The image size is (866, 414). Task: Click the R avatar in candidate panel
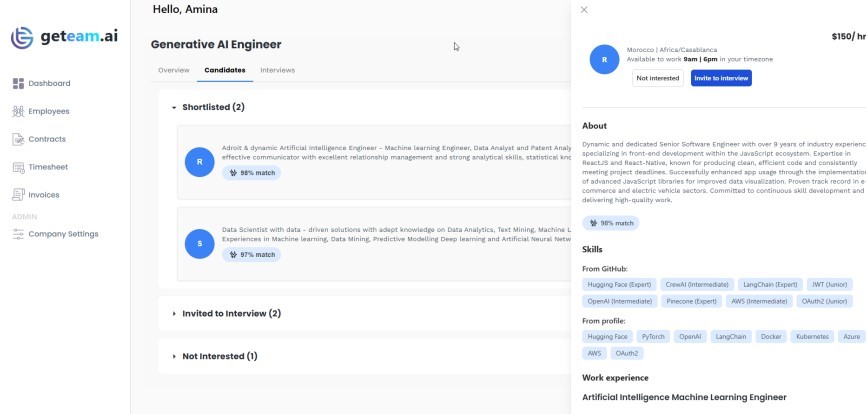point(604,60)
